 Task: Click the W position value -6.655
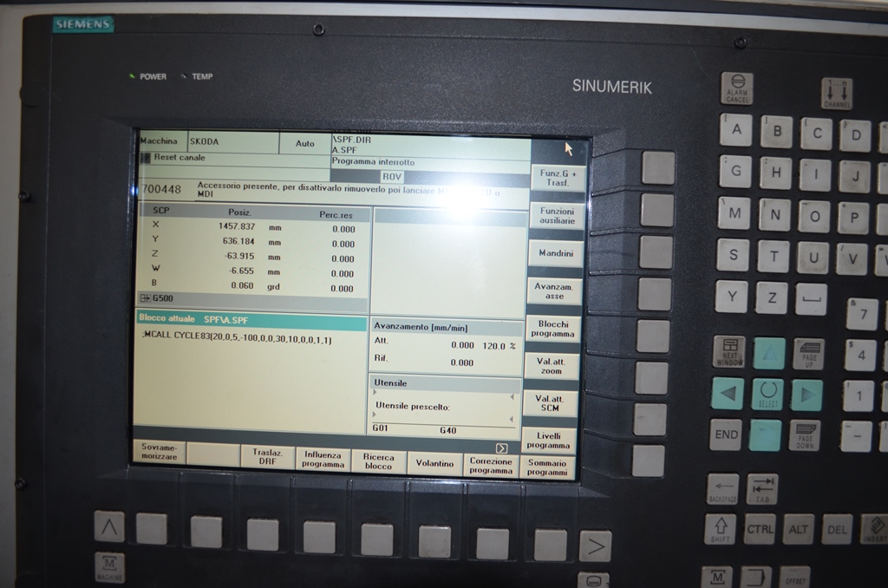point(241,271)
